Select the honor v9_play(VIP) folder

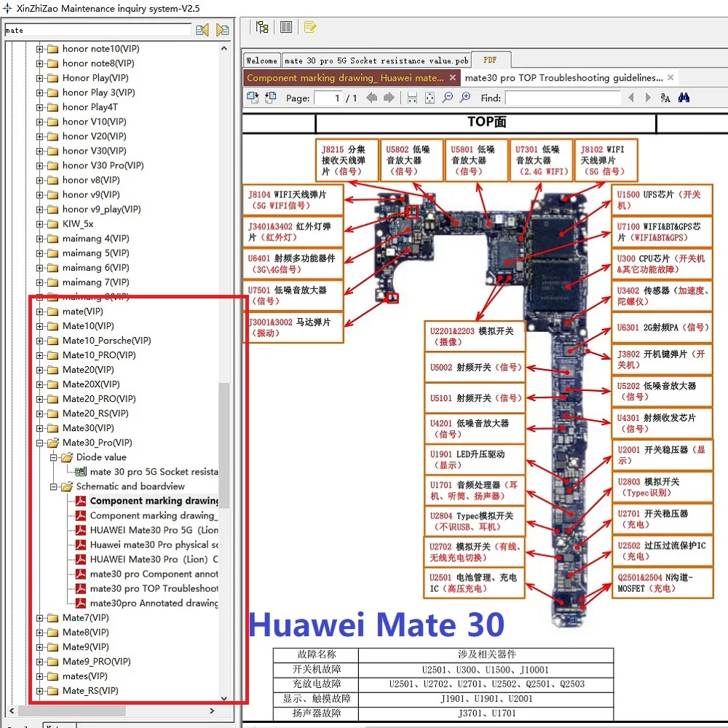tap(101, 210)
